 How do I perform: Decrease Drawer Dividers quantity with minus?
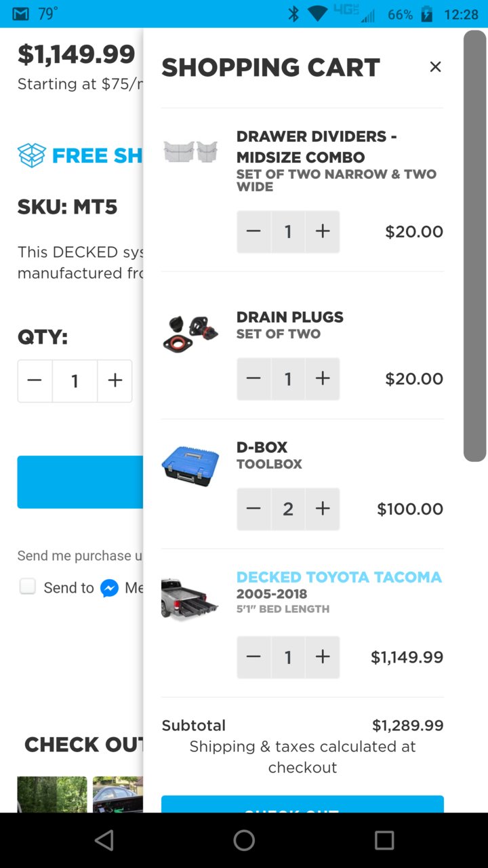253,231
